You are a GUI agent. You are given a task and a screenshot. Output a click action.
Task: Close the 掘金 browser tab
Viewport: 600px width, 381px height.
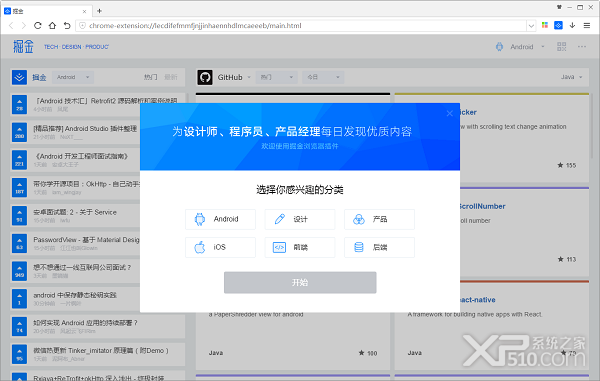(84, 11)
